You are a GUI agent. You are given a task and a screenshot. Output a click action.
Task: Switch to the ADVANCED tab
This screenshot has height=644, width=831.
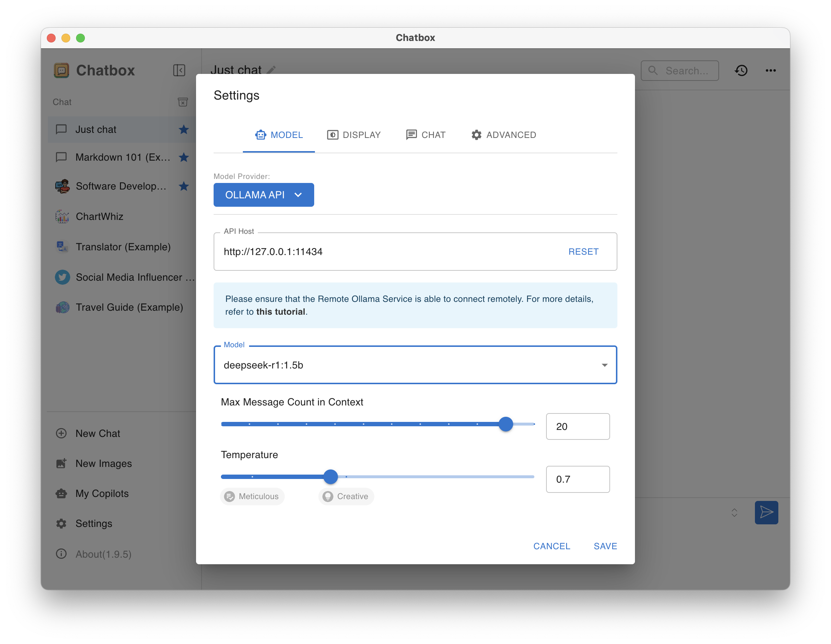pyautogui.click(x=503, y=135)
